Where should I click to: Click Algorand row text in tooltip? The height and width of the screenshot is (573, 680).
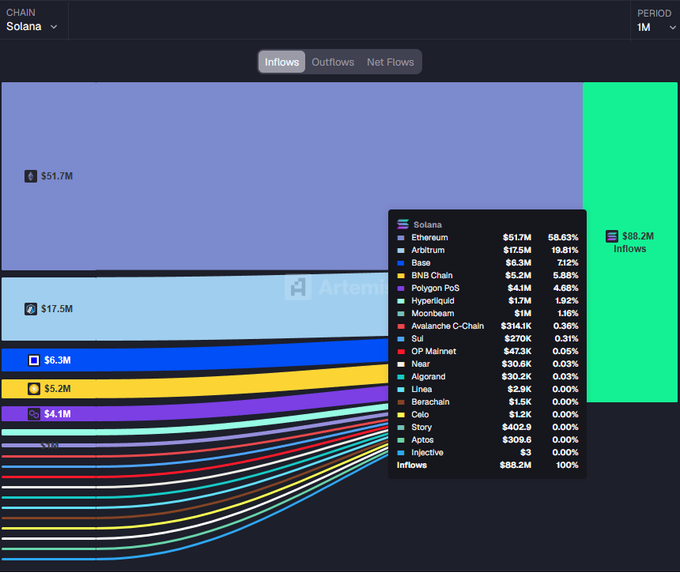click(x=428, y=377)
